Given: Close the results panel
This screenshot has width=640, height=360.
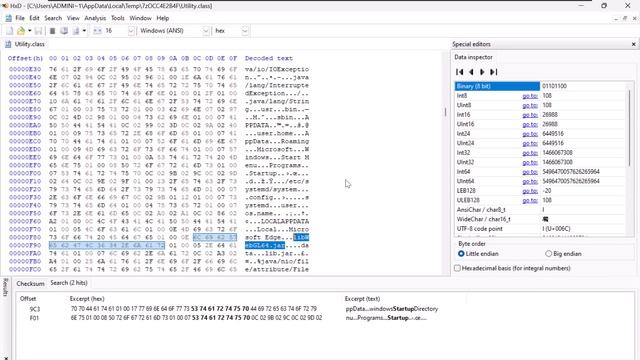Looking at the screenshot, I should coord(5,358).
